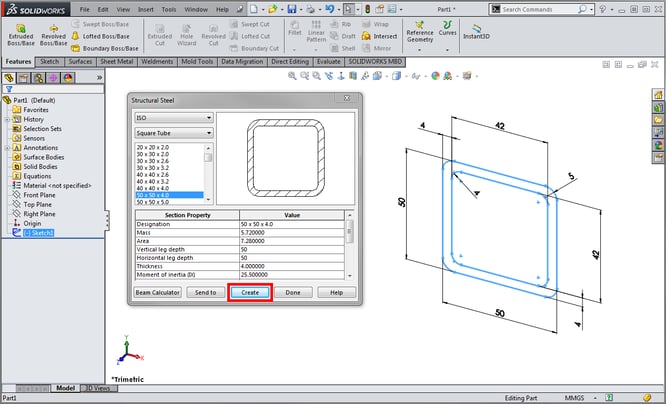Screen dimensions: 666x404
Task: Switch to the 3D Views bottom tab
Action: tap(98, 388)
